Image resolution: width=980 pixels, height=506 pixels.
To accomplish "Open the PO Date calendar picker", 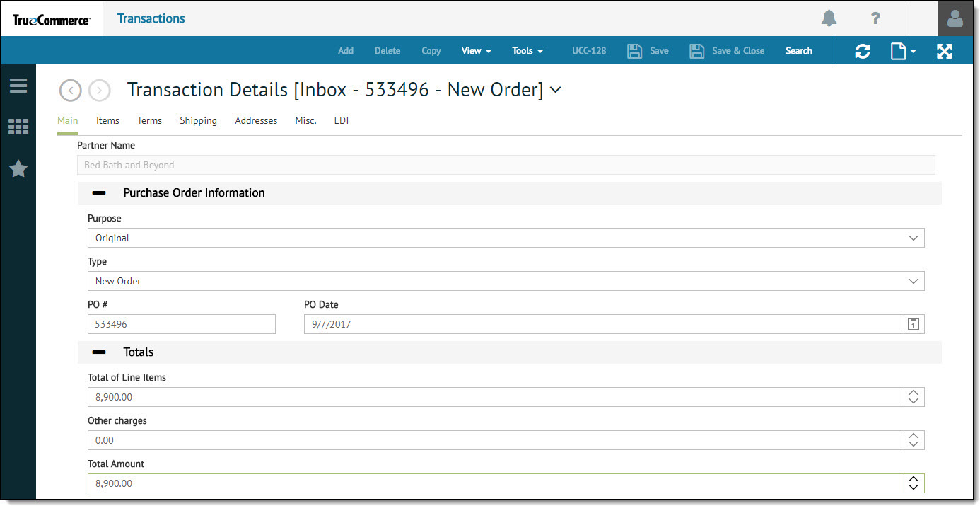I will [913, 324].
